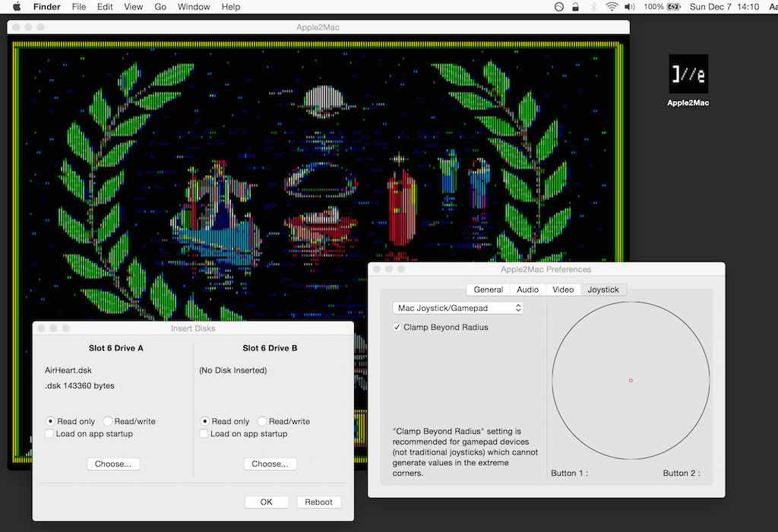Click the volume icon in menu bar
Viewport: 778px width, 532px height.
pos(629,7)
